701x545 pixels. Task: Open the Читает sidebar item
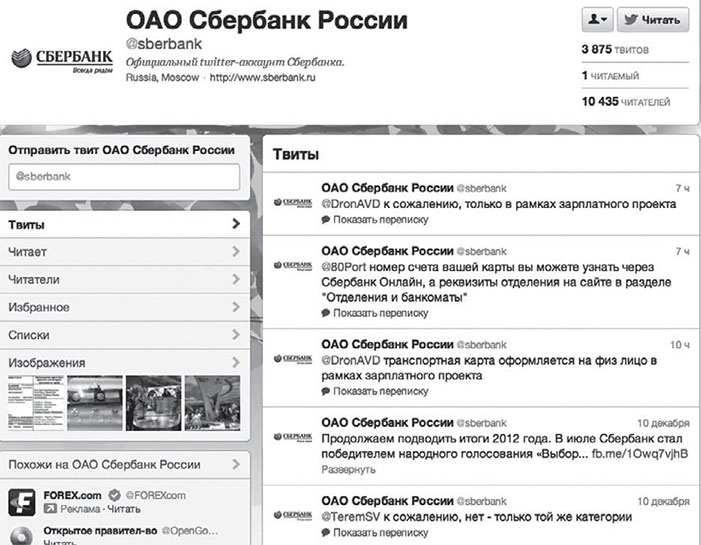[125, 252]
